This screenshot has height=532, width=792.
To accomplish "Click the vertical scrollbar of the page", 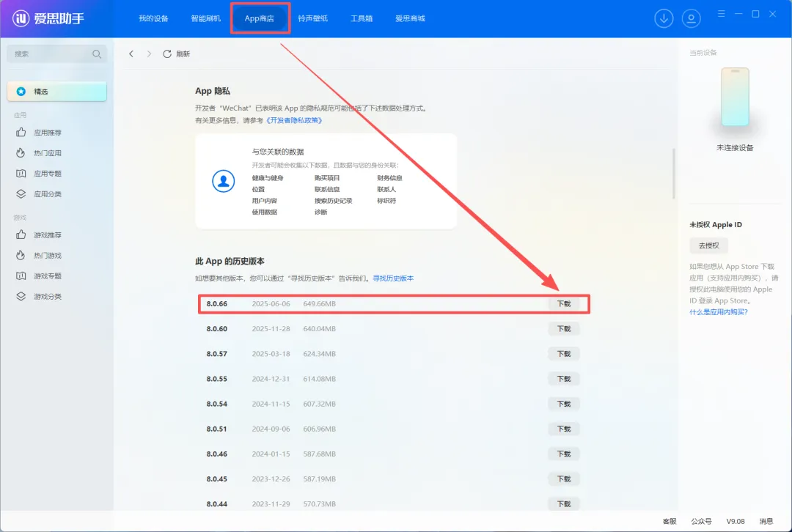I will pos(673,174).
